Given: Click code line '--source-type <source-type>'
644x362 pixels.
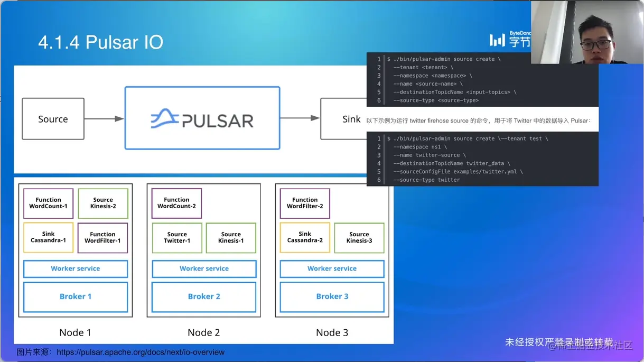Looking at the screenshot, I should [x=436, y=100].
